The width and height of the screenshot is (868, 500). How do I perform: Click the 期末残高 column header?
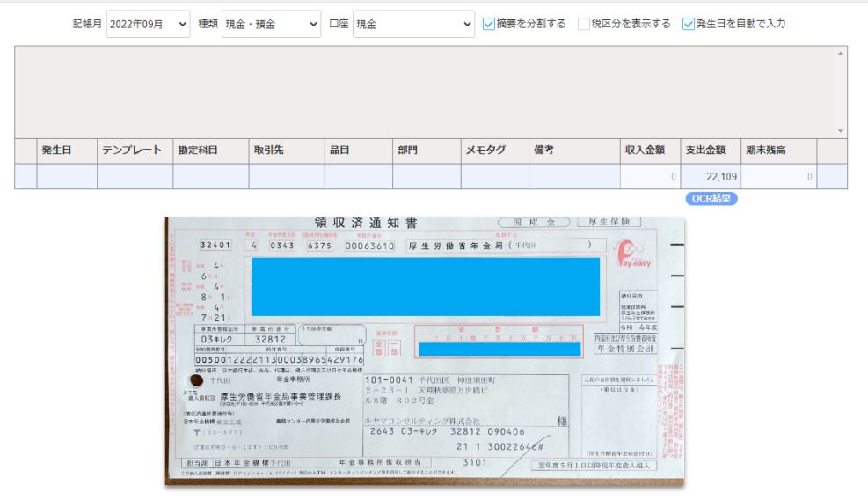779,151
